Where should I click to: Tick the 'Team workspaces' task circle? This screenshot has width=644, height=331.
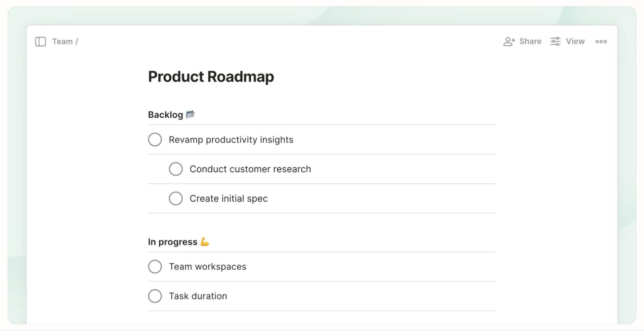pyautogui.click(x=155, y=267)
